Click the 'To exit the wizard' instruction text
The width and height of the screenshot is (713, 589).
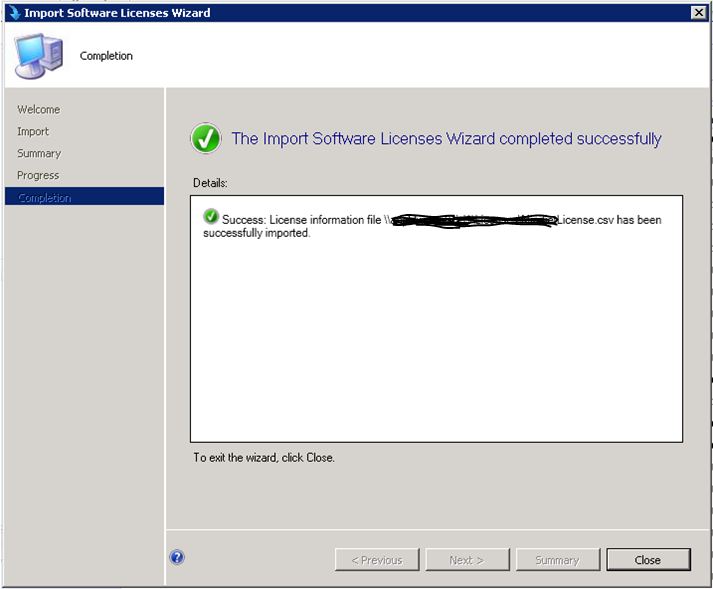click(x=264, y=458)
